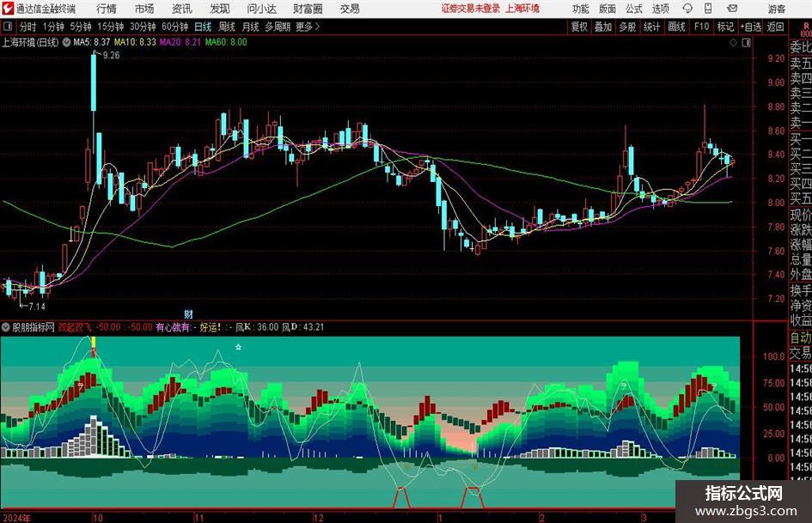Click the star marker in indicator panel
This screenshot has height=523, width=812.
[x=238, y=347]
